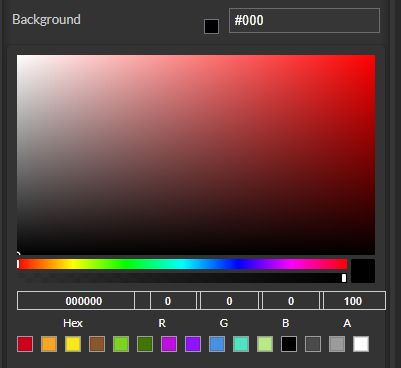Select the white preset swatch
401x368 pixels.
[361, 344]
